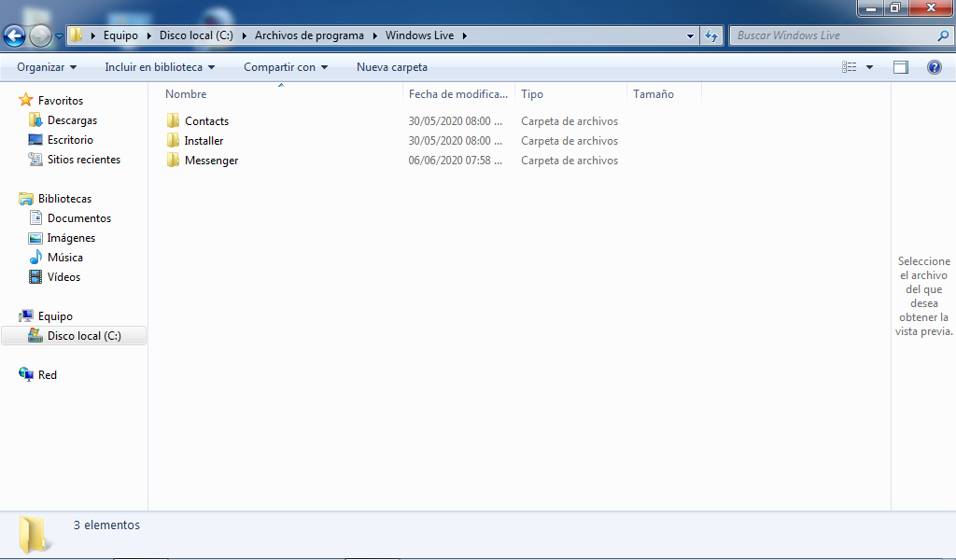
Task: Open the Organizar menu
Action: (x=47, y=67)
